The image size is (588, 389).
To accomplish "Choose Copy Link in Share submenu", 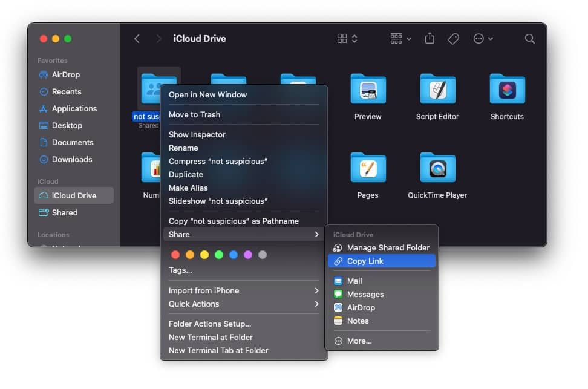I will [x=382, y=261].
